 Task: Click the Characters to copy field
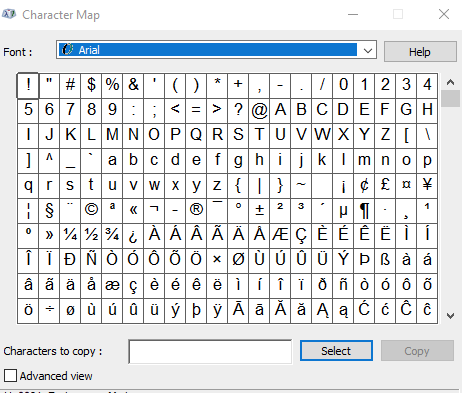(210, 352)
